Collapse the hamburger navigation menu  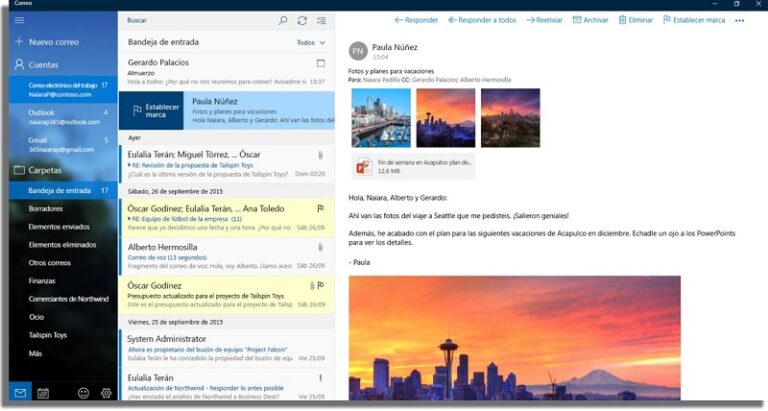[19, 19]
